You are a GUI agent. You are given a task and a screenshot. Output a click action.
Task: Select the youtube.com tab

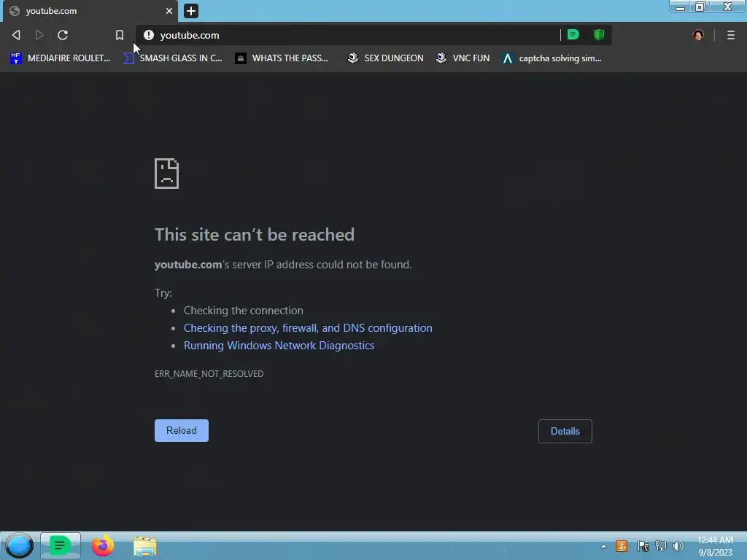[90, 11]
